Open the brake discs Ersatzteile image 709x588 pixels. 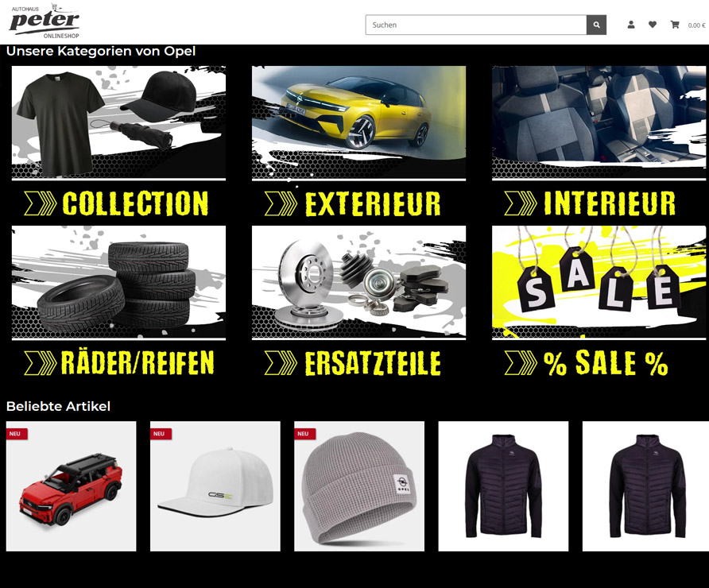[x=358, y=282]
